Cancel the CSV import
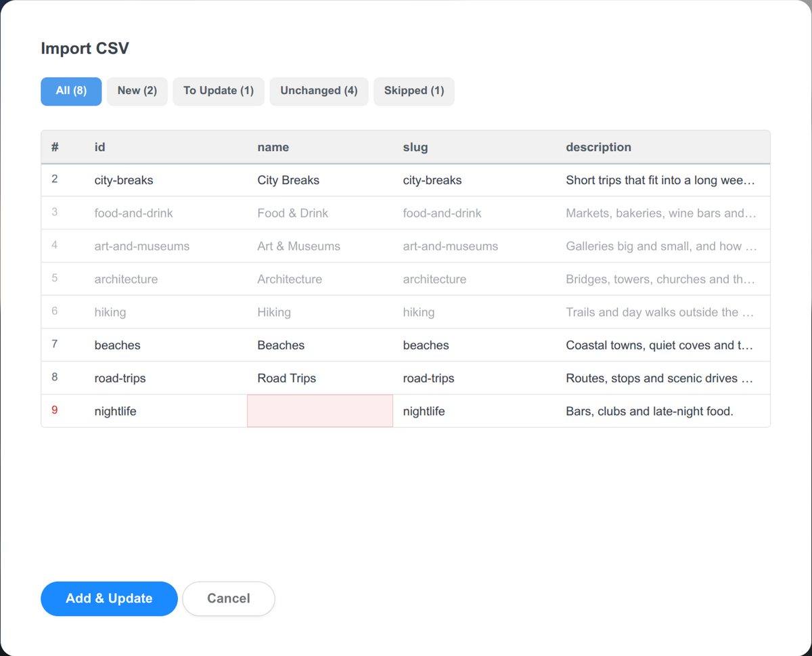The width and height of the screenshot is (812, 656). (x=229, y=598)
